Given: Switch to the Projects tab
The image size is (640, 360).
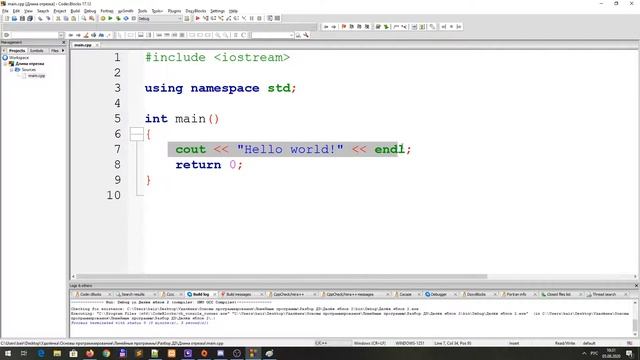Looking at the screenshot, I should point(17,51).
